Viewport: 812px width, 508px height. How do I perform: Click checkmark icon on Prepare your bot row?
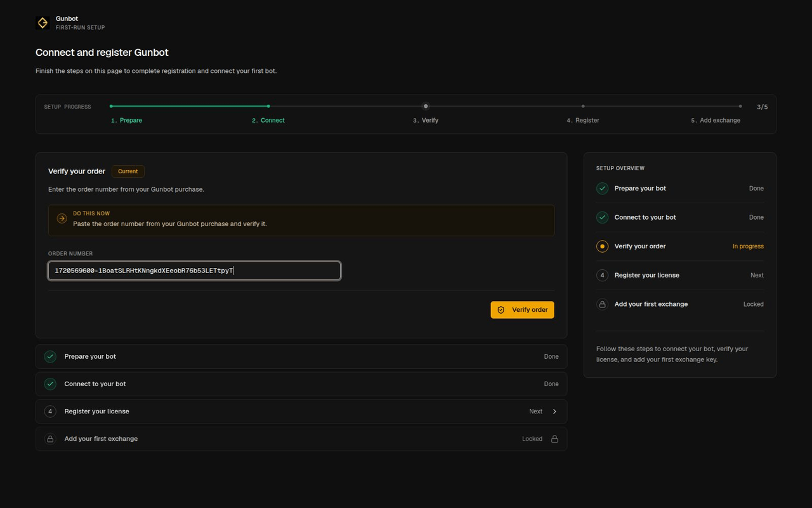point(50,357)
